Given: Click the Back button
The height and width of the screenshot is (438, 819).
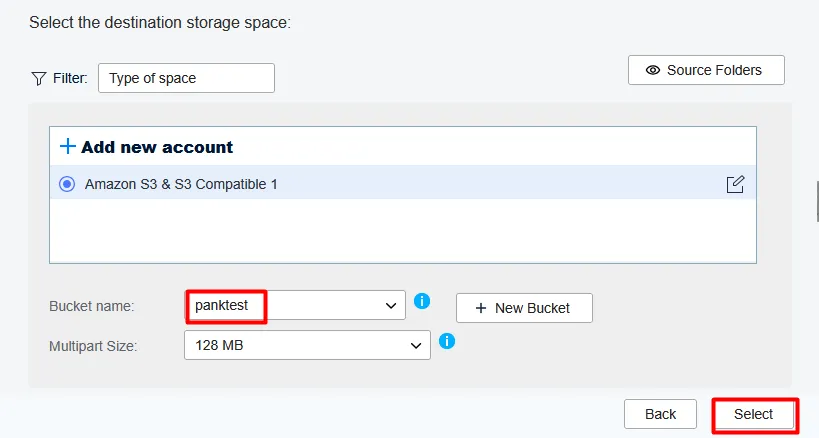Looking at the screenshot, I should 660,414.
